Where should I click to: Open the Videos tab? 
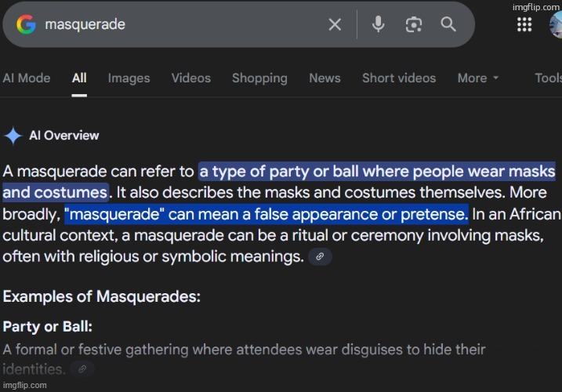(x=191, y=78)
